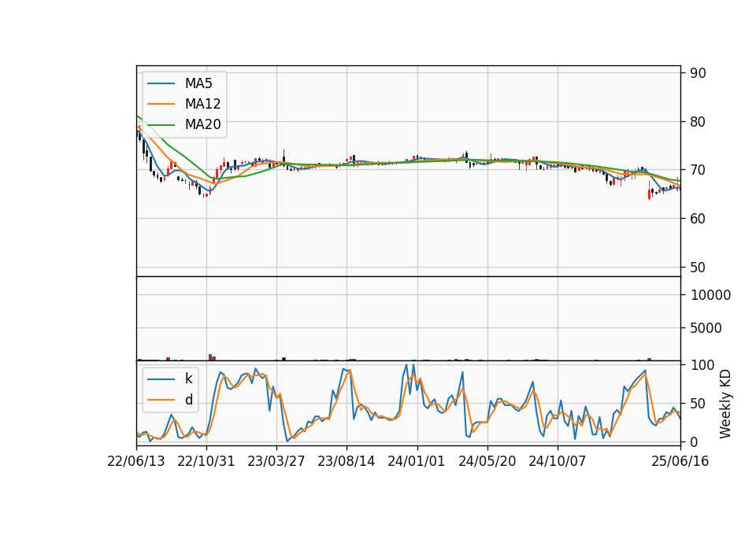The image size is (756, 543).
Task: Click the k legend entry
Action: (x=170, y=379)
